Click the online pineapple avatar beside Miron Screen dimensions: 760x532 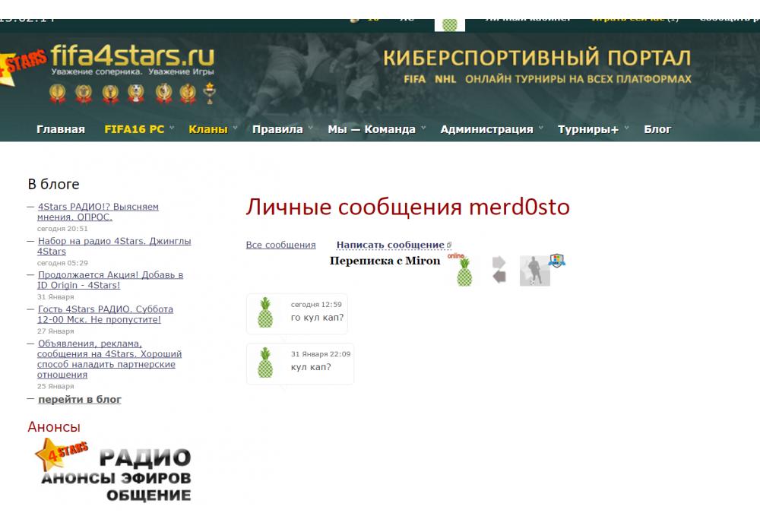coord(464,272)
